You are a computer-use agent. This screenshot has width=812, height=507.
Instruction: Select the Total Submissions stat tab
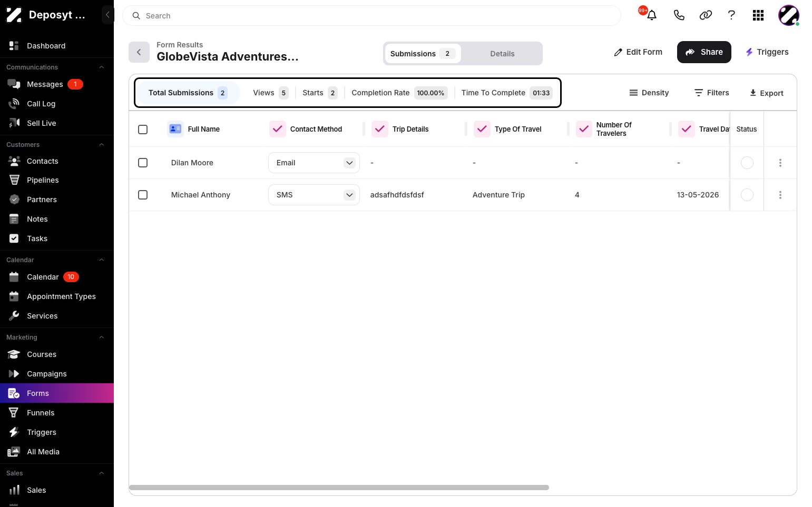click(188, 93)
